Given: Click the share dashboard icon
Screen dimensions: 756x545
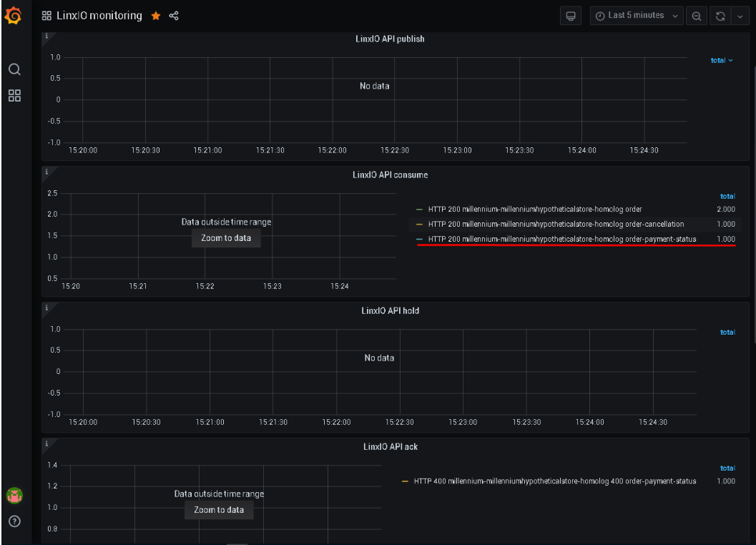Looking at the screenshot, I should coord(174,16).
